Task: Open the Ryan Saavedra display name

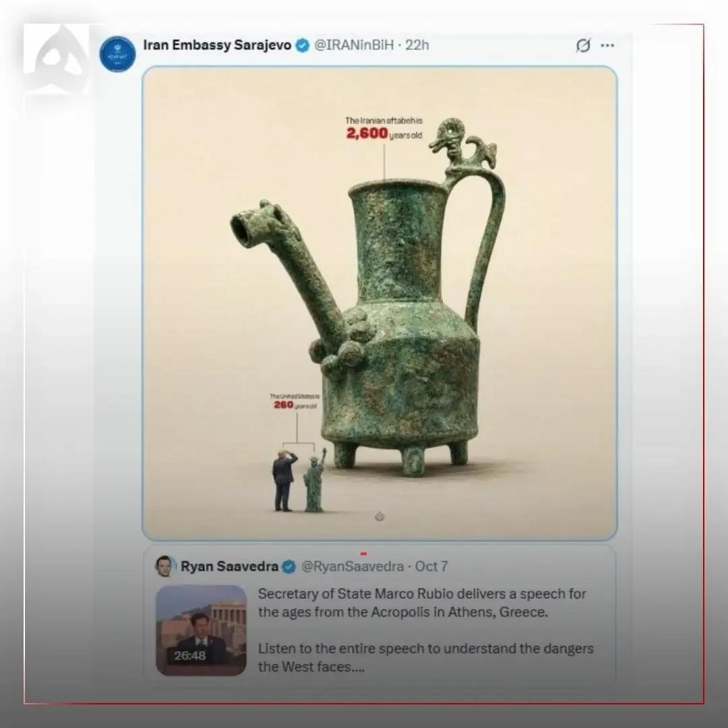Action: tap(229, 566)
